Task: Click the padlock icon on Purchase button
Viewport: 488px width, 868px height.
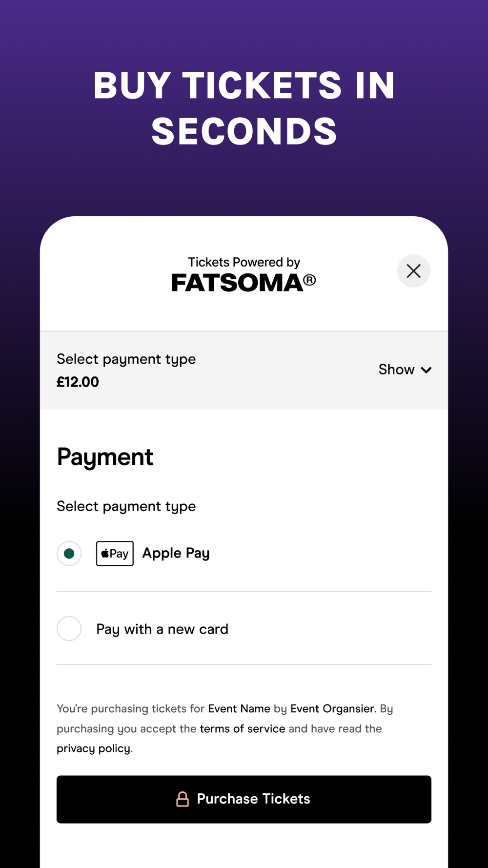Action: tap(183, 799)
